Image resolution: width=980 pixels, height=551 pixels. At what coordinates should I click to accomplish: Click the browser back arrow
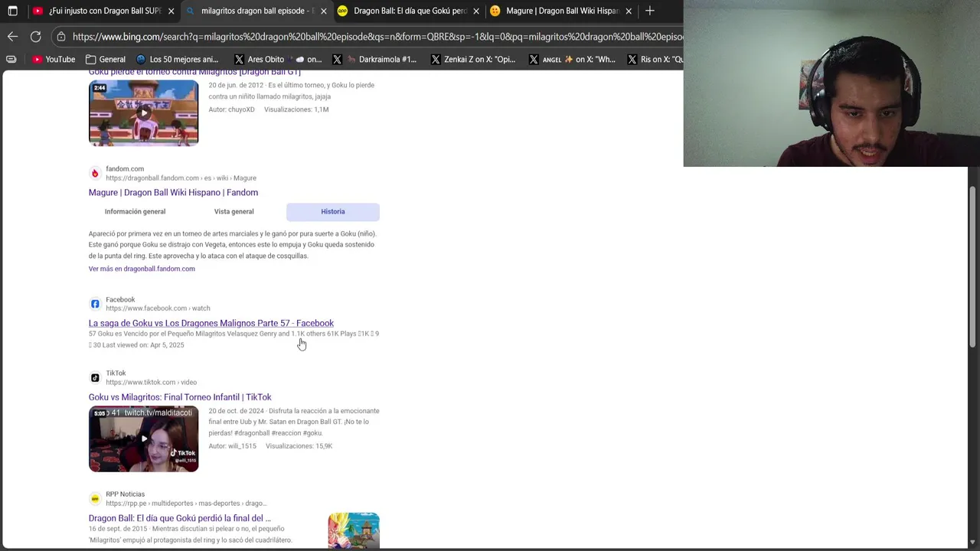(x=12, y=36)
